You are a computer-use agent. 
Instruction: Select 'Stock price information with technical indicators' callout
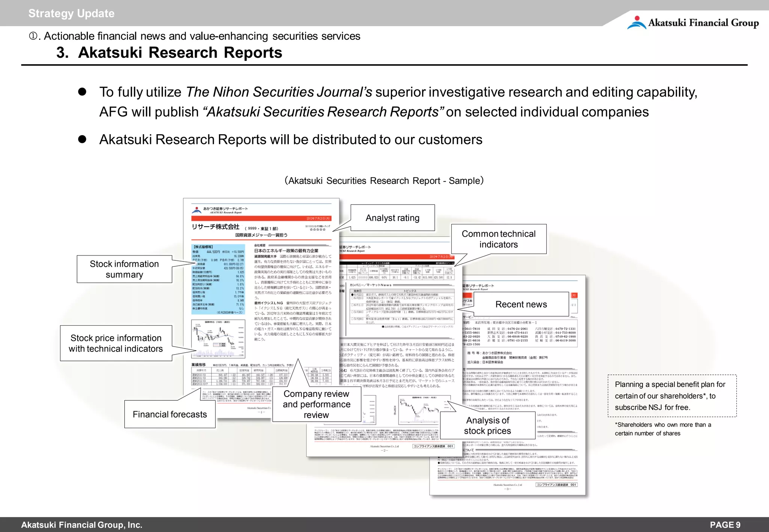[116, 343]
